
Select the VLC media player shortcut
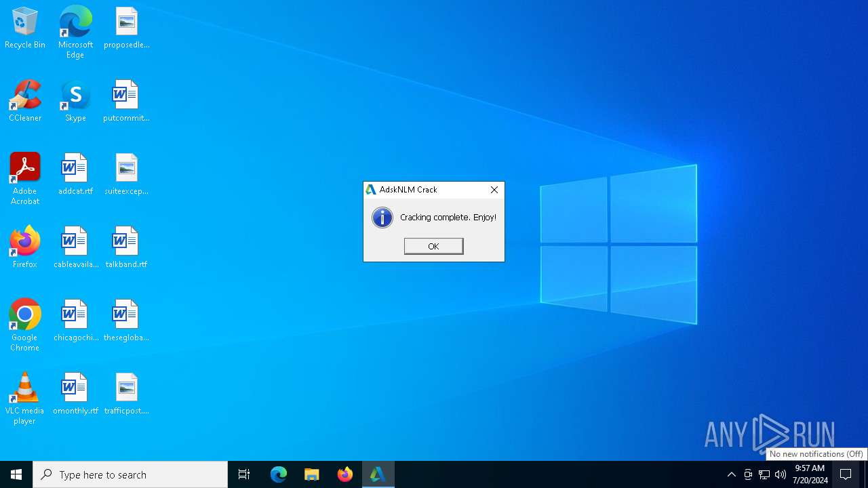25,399
